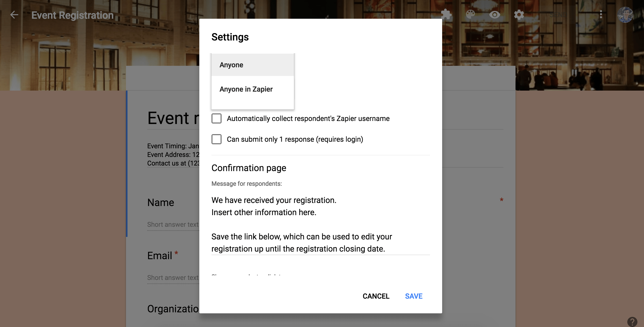Click the back arrow icon
This screenshot has width=644, height=327.
[x=14, y=15]
